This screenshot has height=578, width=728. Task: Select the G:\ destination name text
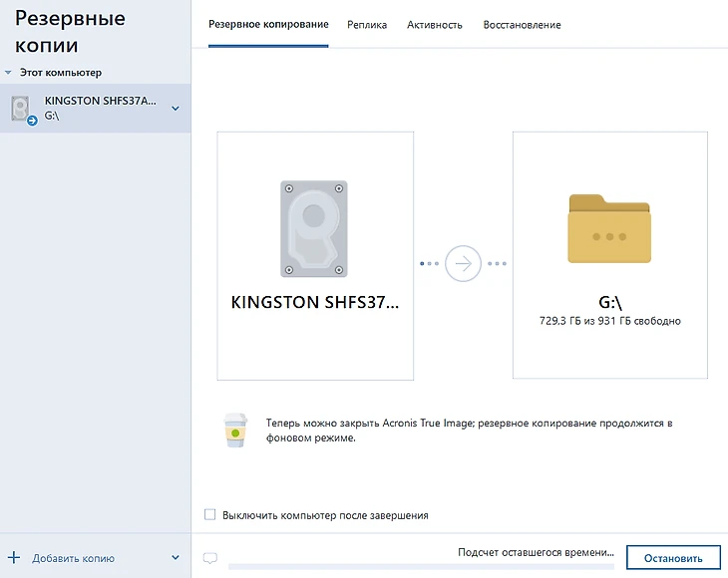(609, 303)
